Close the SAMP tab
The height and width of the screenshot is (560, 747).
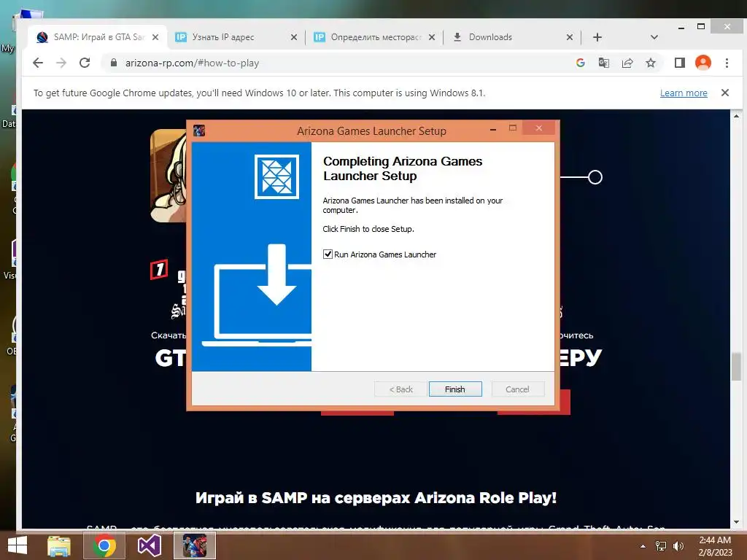pyautogui.click(x=155, y=37)
